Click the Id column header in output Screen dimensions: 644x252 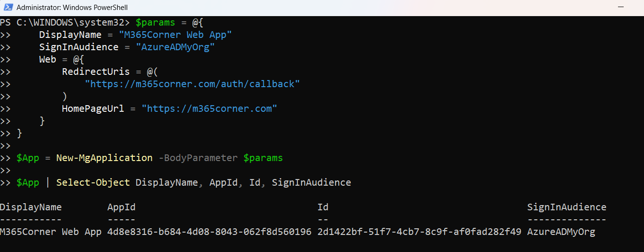click(x=323, y=207)
